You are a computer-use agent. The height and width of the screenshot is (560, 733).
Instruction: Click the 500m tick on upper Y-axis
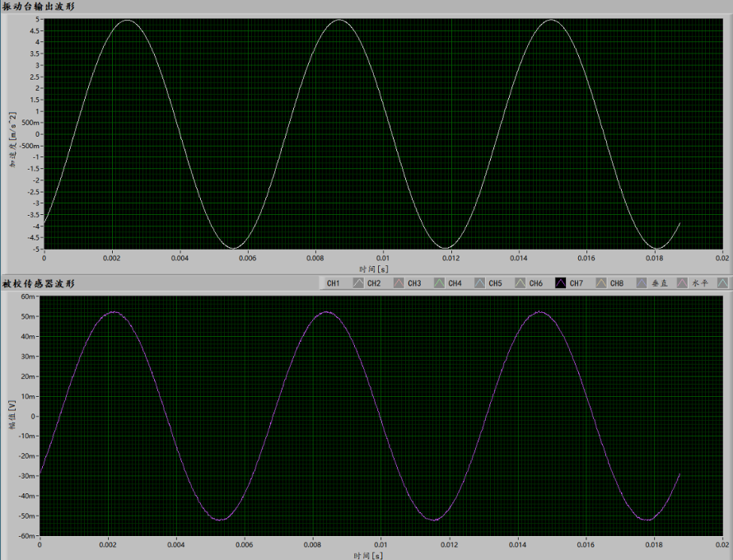[31, 123]
